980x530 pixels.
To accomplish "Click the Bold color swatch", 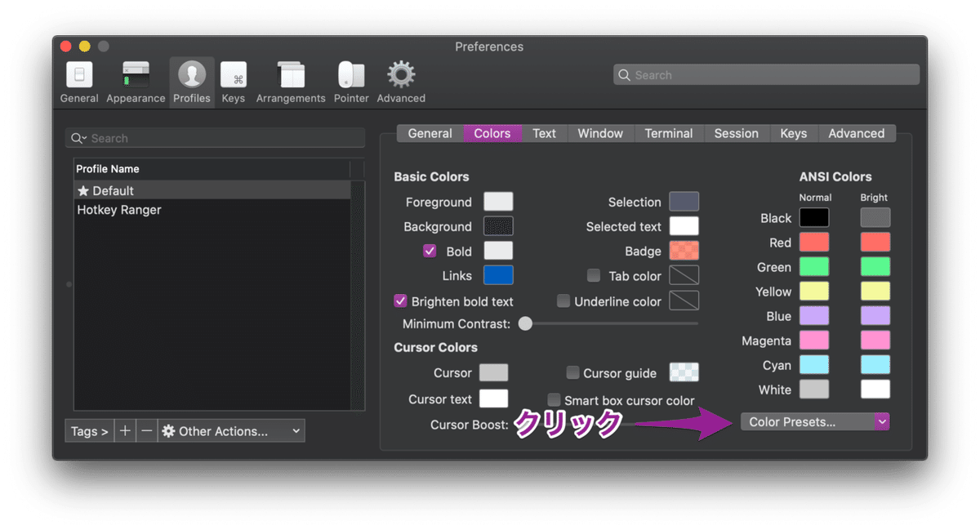I will pyautogui.click(x=498, y=251).
